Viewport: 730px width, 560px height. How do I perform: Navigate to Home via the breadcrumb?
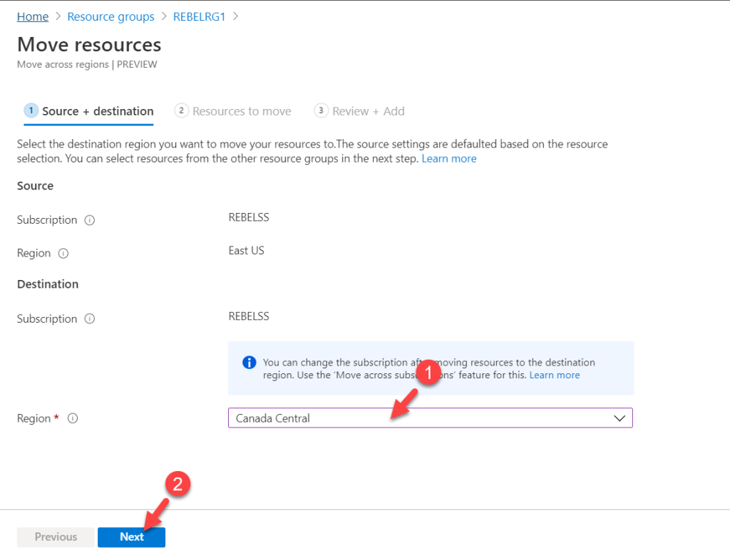click(31, 16)
